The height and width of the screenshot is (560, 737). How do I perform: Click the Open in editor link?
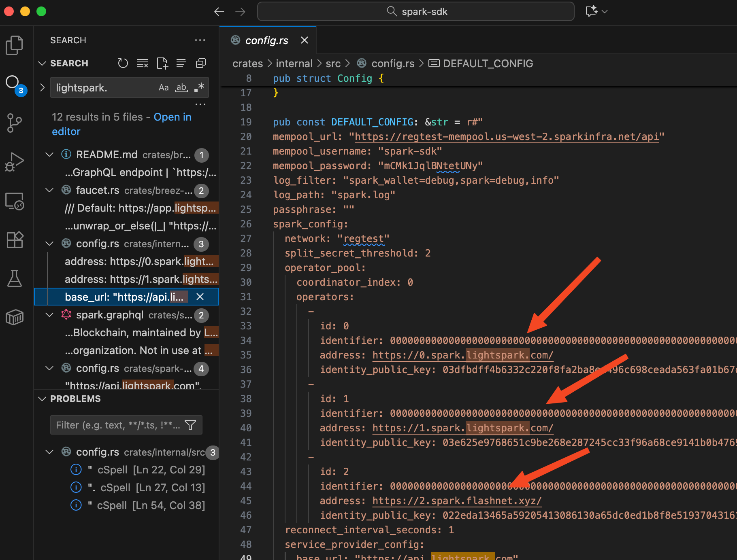[x=172, y=117]
